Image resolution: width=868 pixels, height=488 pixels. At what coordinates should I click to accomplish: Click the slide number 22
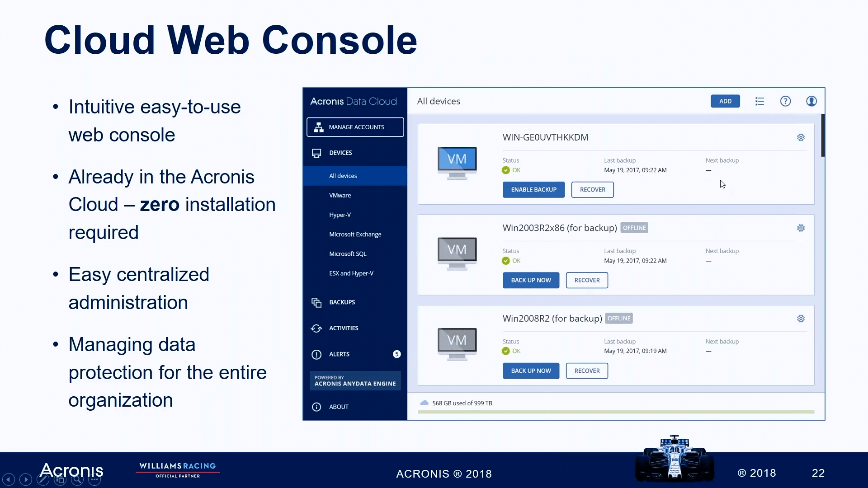[818, 473]
